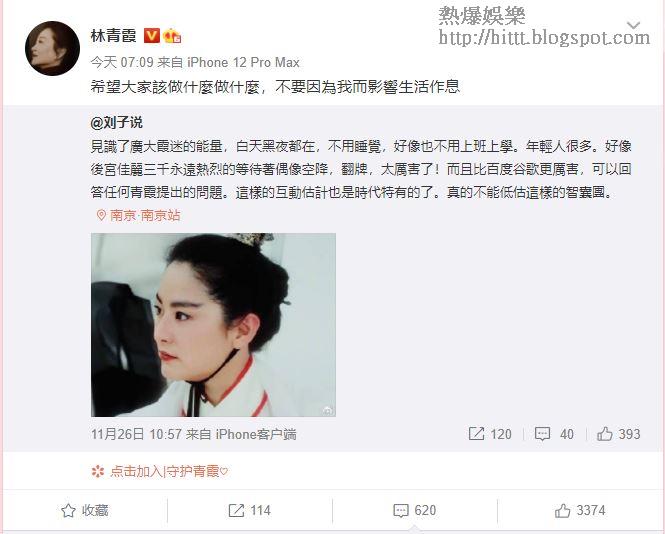
Task: Repost this post with 114 shares
Action: point(249,510)
